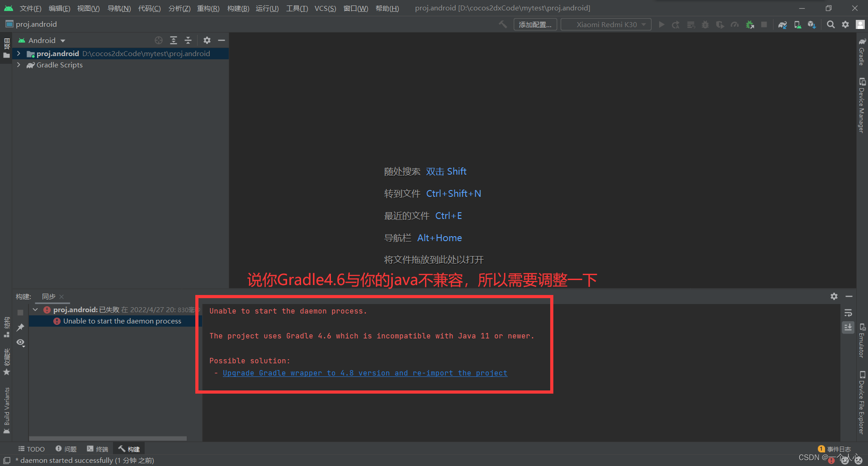
Task: Switch to the 终端 terminal tab
Action: 98,448
